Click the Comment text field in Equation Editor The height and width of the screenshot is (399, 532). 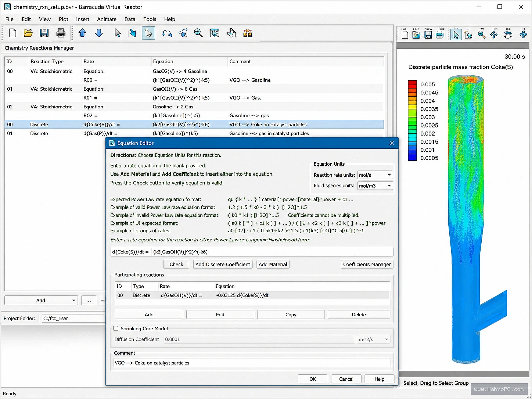[x=252, y=363]
